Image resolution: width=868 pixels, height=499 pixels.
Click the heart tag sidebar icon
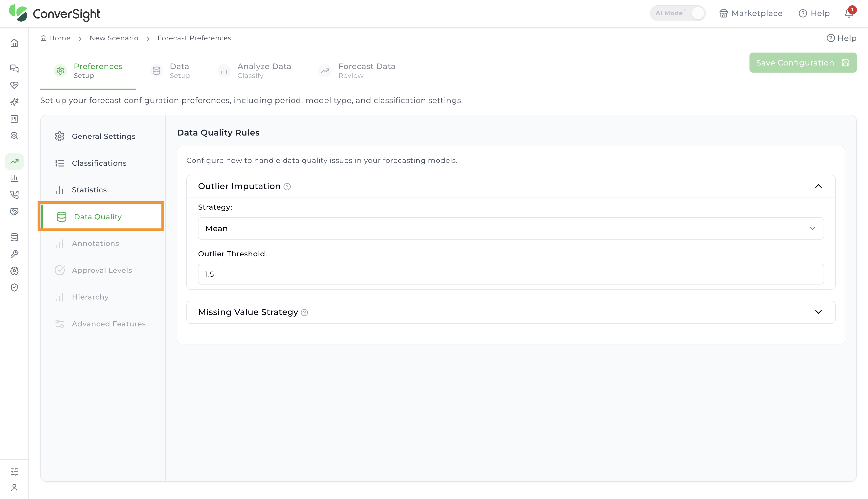coord(14,85)
